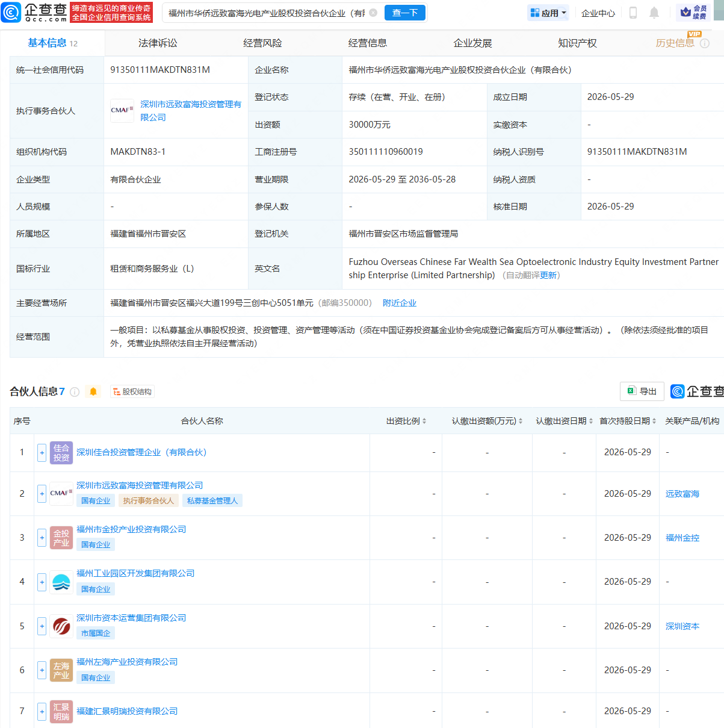Expand row for 福州工业园区开发集团有限公司
724x728 pixels.
42,582
